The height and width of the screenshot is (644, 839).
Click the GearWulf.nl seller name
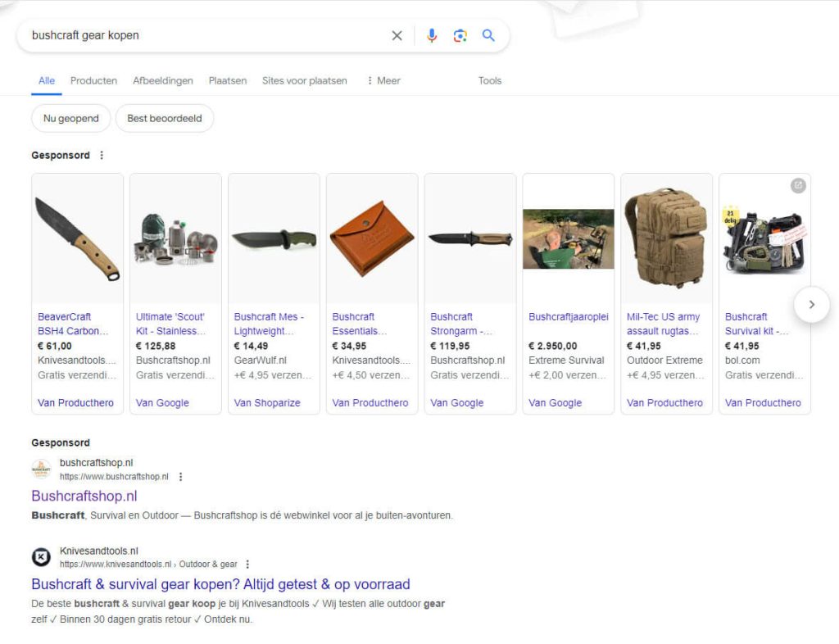tap(260, 361)
